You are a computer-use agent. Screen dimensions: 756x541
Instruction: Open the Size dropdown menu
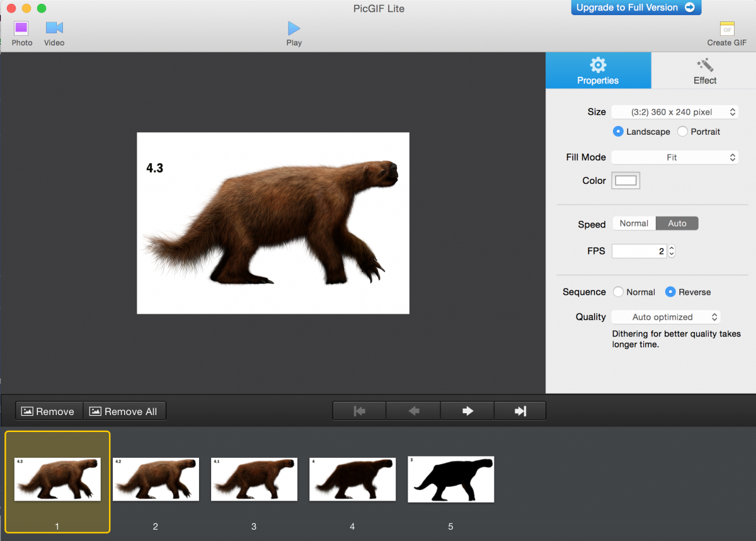coord(674,111)
